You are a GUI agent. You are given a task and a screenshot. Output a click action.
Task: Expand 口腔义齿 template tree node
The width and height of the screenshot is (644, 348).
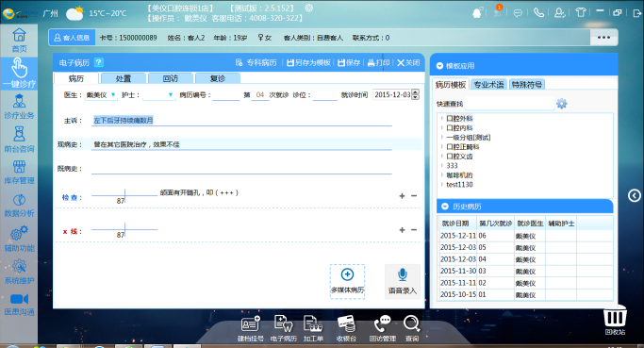pyautogui.click(x=442, y=157)
